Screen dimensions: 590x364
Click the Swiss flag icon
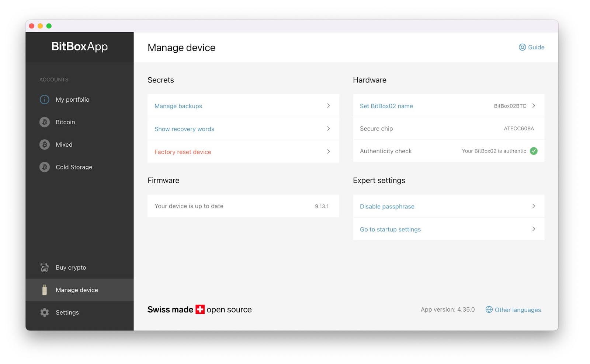[200, 309]
